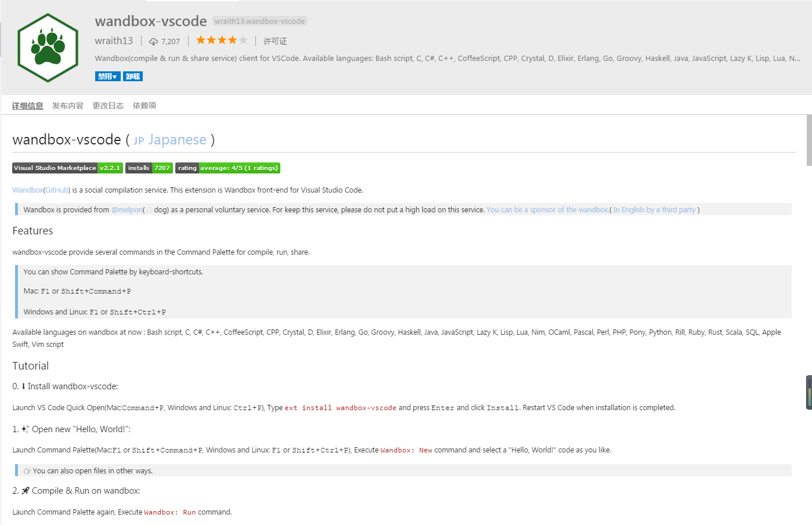Screen dimensions: 812x525
Task: Open 'In English by a third party' link
Action: click(x=654, y=210)
